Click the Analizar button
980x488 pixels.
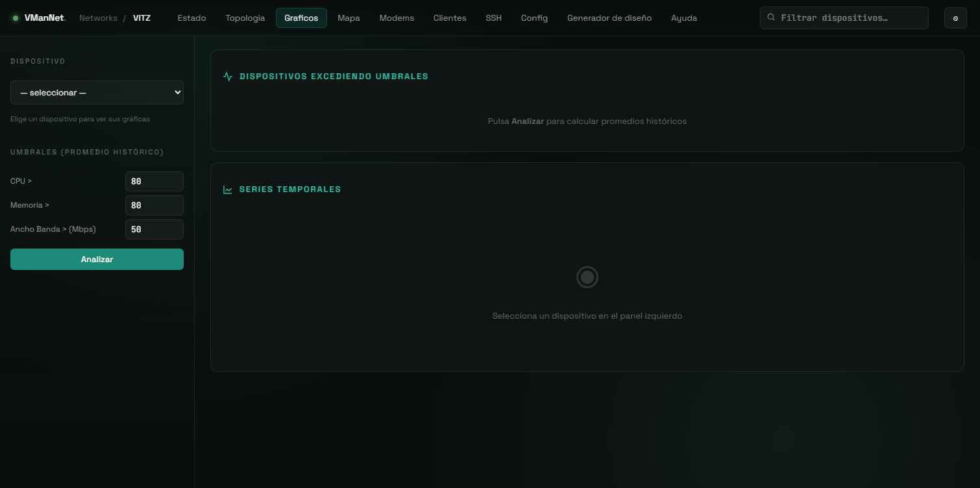point(97,259)
